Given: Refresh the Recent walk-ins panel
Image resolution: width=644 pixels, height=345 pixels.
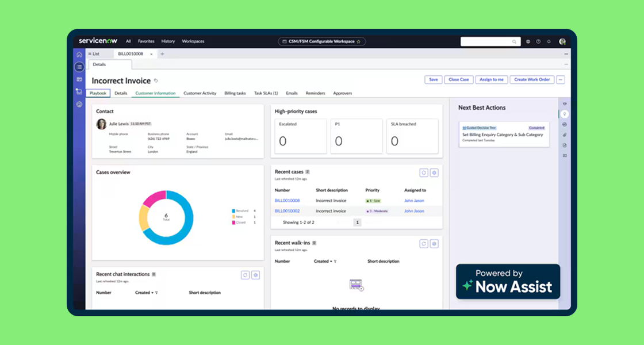Looking at the screenshot, I should click(424, 243).
